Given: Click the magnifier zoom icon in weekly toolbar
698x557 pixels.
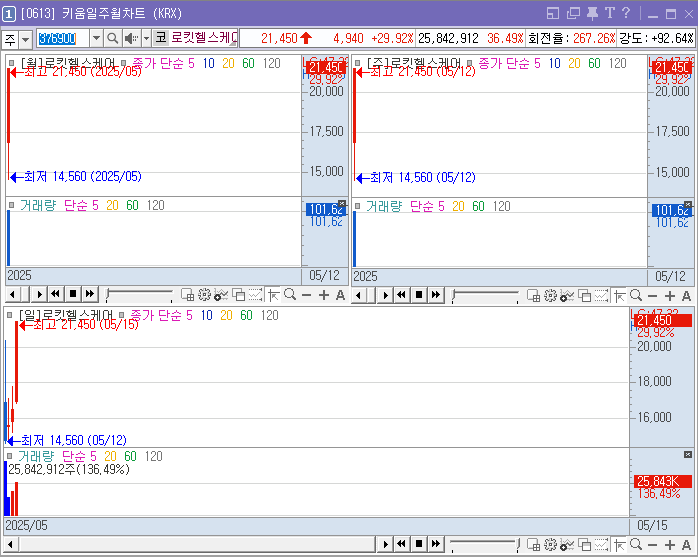Looking at the screenshot, I should click(x=636, y=295).
